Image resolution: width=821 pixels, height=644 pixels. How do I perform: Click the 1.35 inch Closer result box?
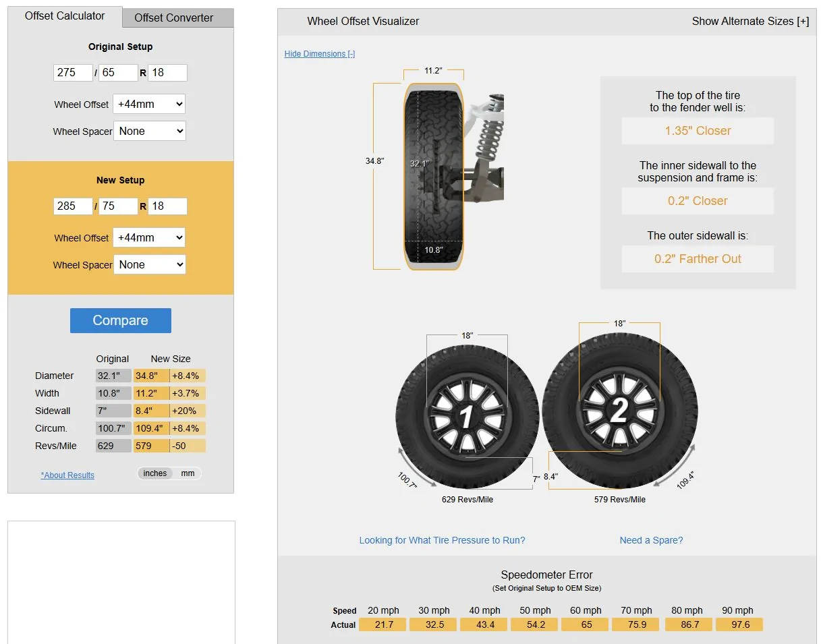(697, 131)
